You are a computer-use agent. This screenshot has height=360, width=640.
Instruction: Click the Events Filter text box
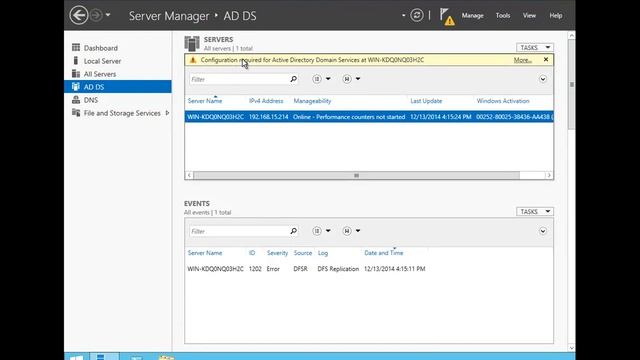[239, 231]
